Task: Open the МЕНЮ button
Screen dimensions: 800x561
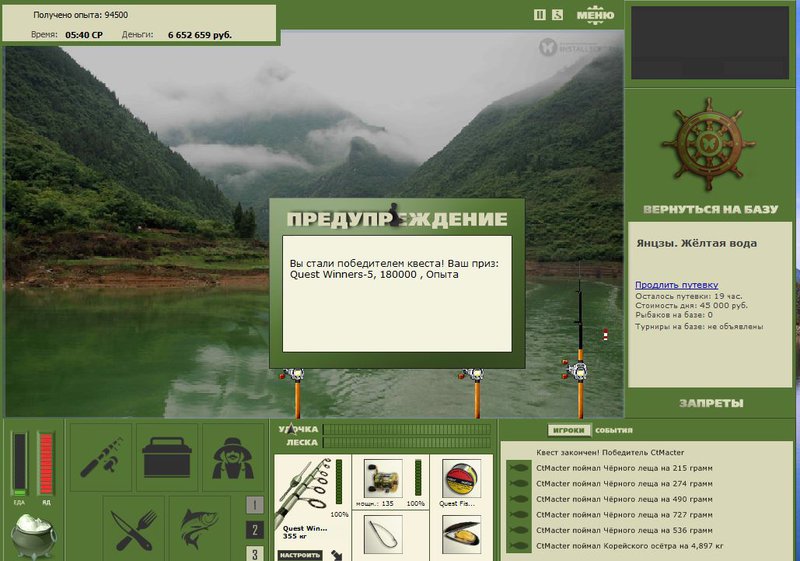Action: coord(595,15)
